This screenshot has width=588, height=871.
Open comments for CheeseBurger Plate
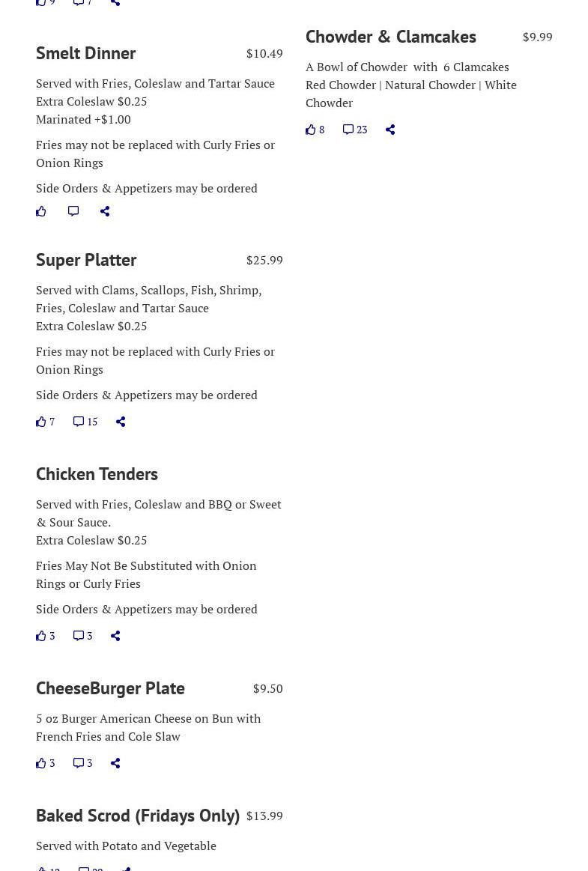pos(82,763)
